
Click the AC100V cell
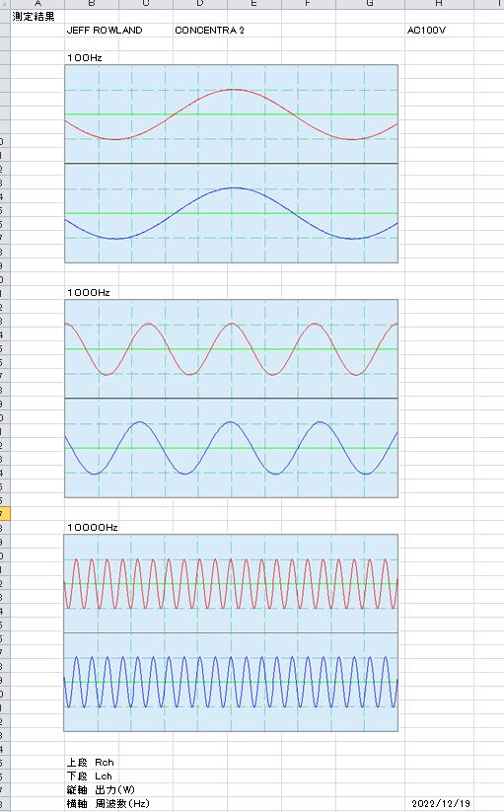click(426, 30)
